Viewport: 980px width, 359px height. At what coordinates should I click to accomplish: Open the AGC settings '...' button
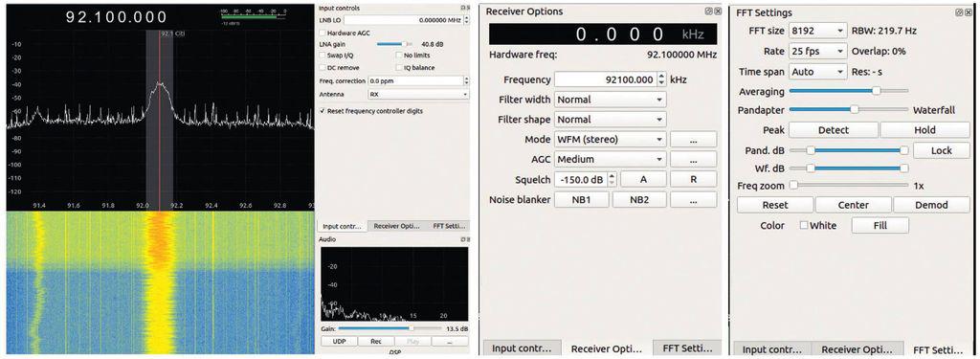point(693,160)
